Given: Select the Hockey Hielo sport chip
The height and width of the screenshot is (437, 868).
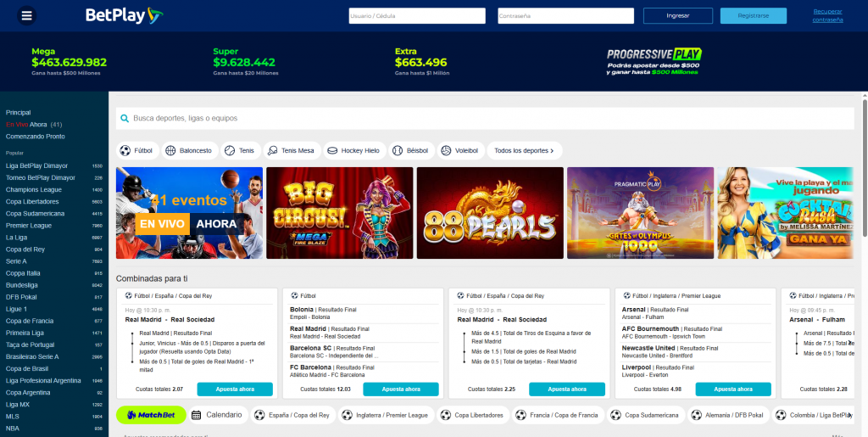Looking at the screenshot, I should (355, 151).
